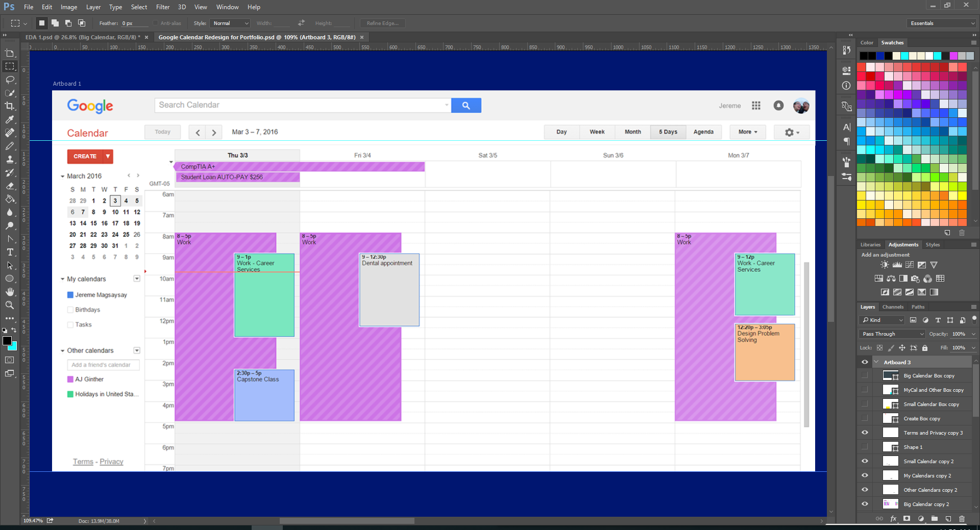Switch to the Channels tab
The image size is (980, 530).
coord(893,307)
